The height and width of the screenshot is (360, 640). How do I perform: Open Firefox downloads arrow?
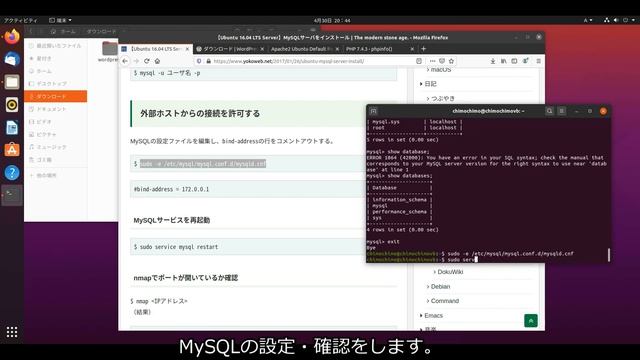coord(493,61)
